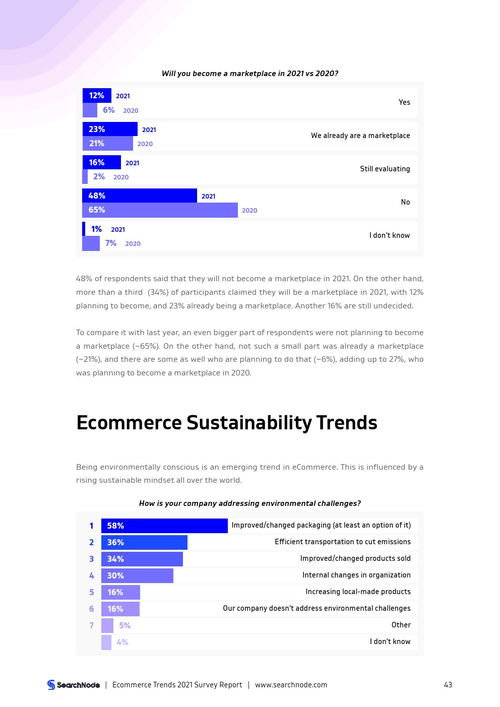Click the environmental challenges chart title
This screenshot has height=707, width=500.
tap(250, 503)
